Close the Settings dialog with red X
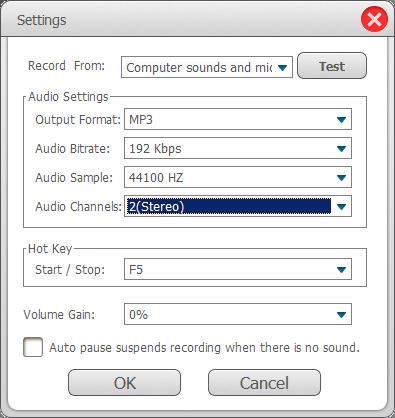The image size is (395, 418). (374, 19)
